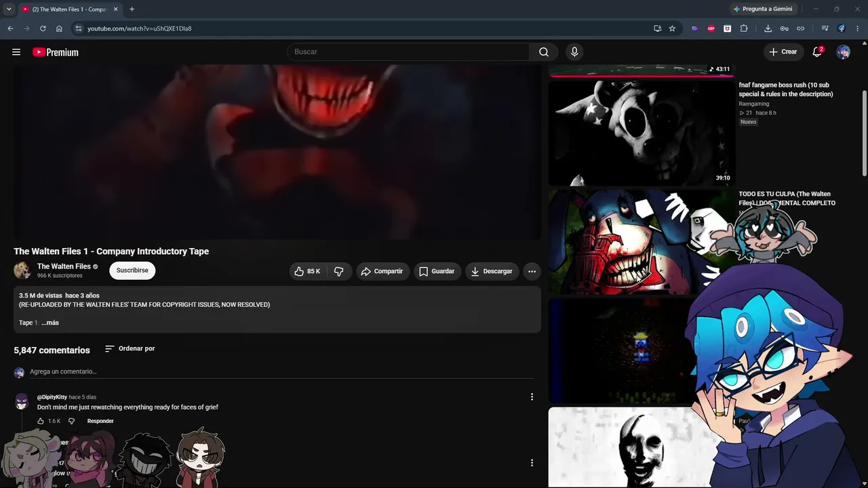Open The Walten Files channel name
Screen dimensions: 868x488
point(64,266)
